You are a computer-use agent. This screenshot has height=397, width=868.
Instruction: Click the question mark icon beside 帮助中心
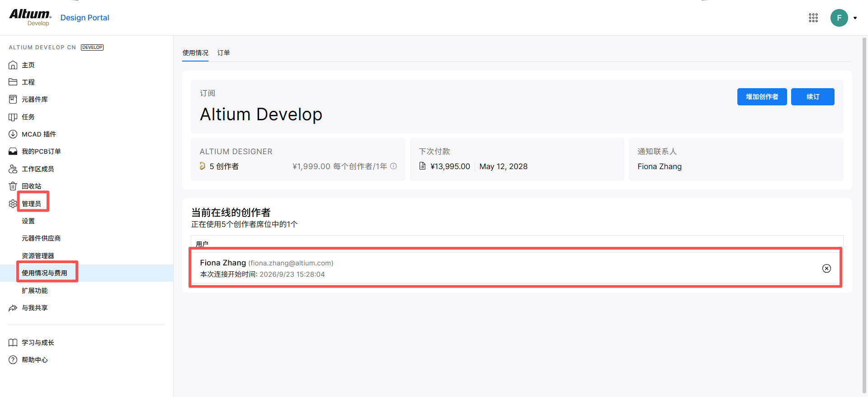[x=13, y=360]
